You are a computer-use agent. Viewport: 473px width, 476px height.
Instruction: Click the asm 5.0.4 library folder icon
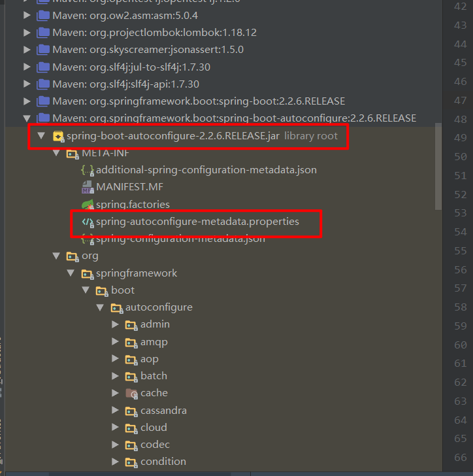click(42, 16)
